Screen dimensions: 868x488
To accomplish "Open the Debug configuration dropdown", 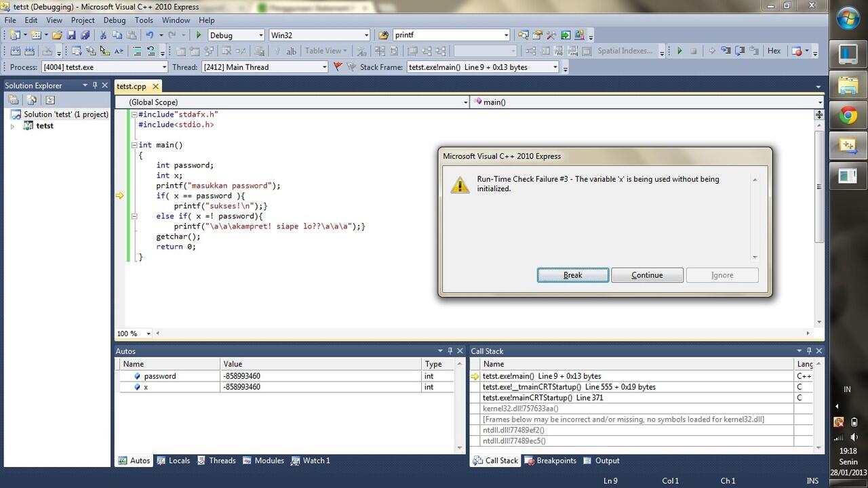I will click(260, 35).
